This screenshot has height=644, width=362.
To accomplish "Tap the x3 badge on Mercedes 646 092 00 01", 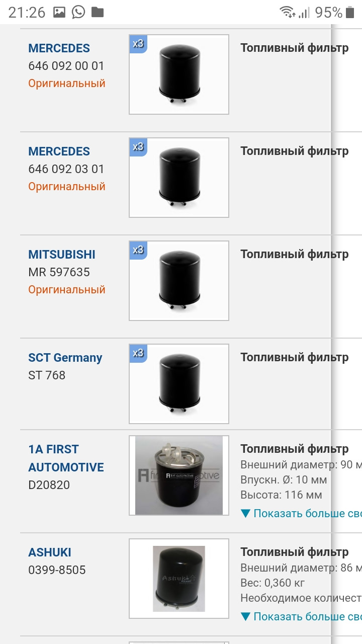I will tap(138, 44).
